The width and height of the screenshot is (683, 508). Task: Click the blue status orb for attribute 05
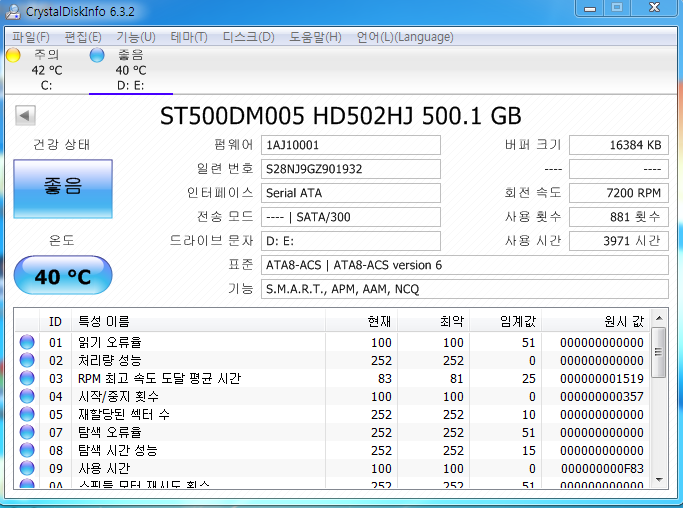point(27,414)
